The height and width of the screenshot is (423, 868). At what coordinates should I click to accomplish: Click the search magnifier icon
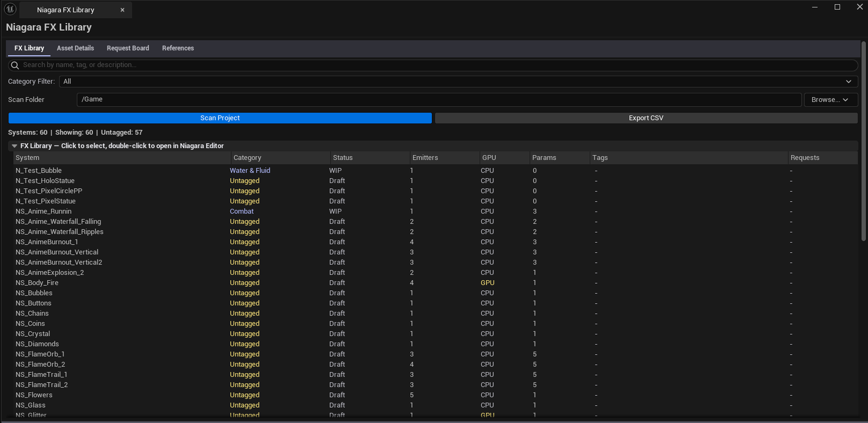pos(15,65)
